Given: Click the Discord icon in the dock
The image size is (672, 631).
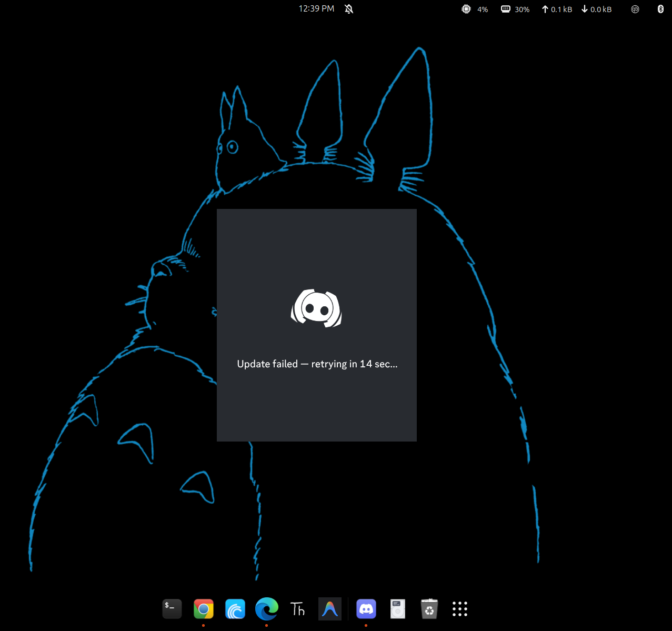Looking at the screenshot, I should point(366,609).
